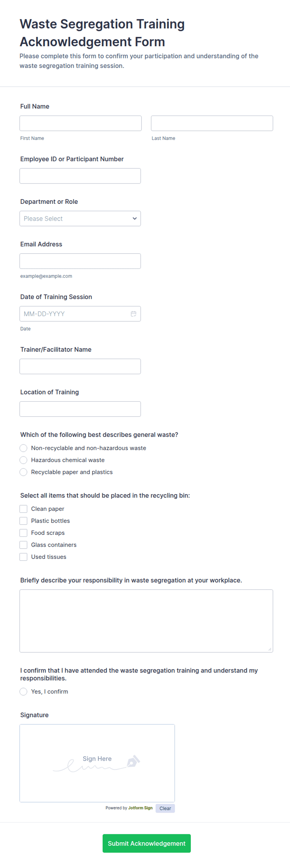
Task: Focus the First Name input field
Action: point(80,123)
